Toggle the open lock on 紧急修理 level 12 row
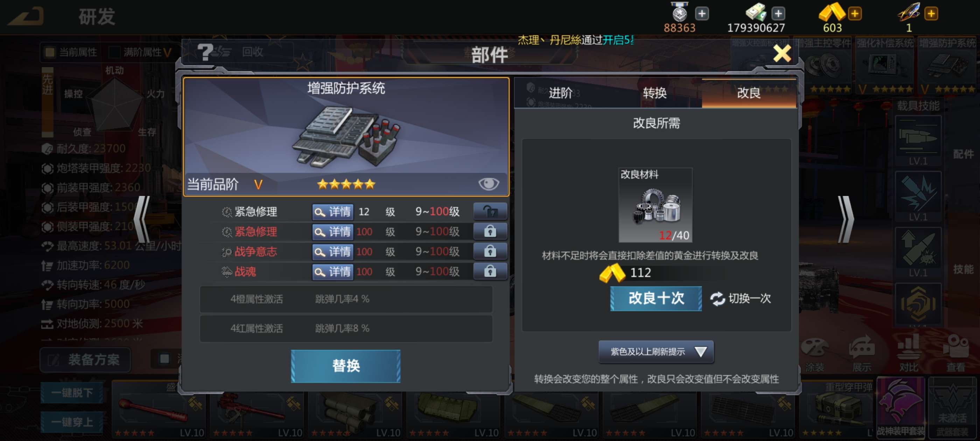This screenshot has height=441, width=980. pyautogui.click(x=490, y=211)
